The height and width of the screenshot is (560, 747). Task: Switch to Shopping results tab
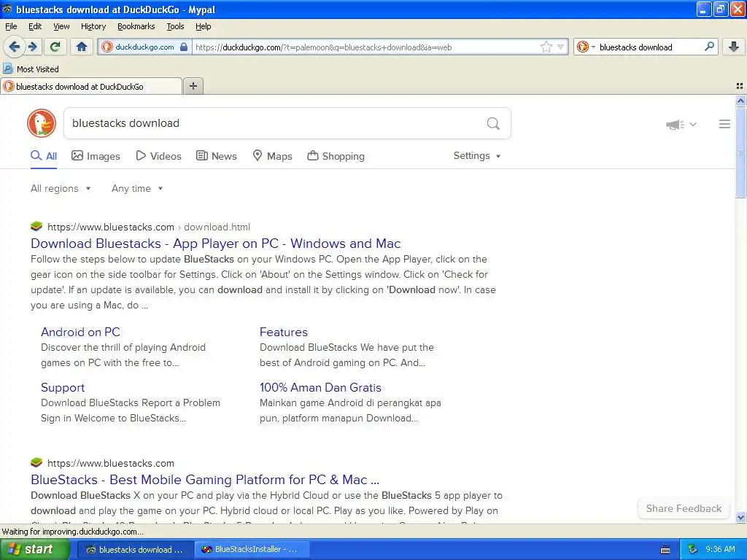tap(336, 156)
